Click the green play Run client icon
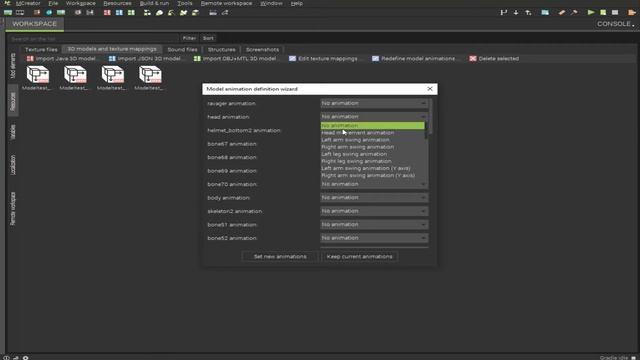This screenshot has height=360, width=640. coord(591,13)
